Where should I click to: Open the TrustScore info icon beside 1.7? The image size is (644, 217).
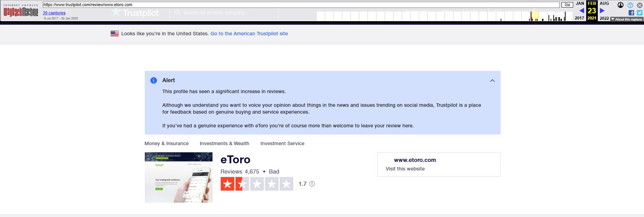tap(312, 184)
